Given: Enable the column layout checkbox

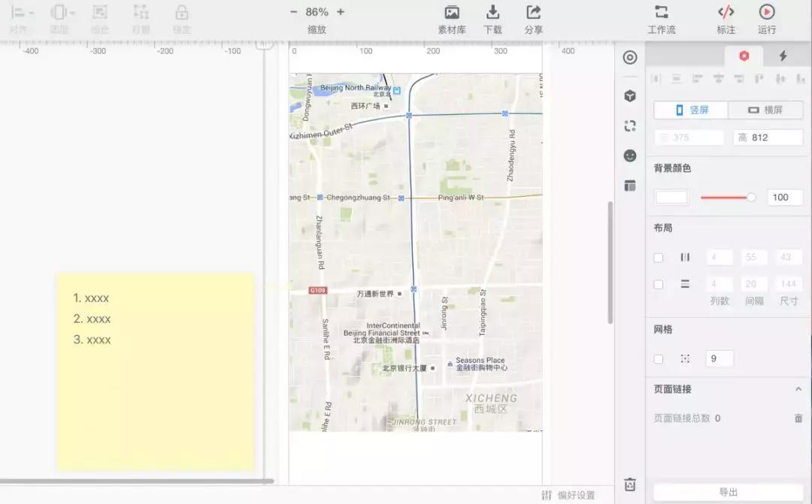Looking at the screenshot, I should click(x=659, y=258).
